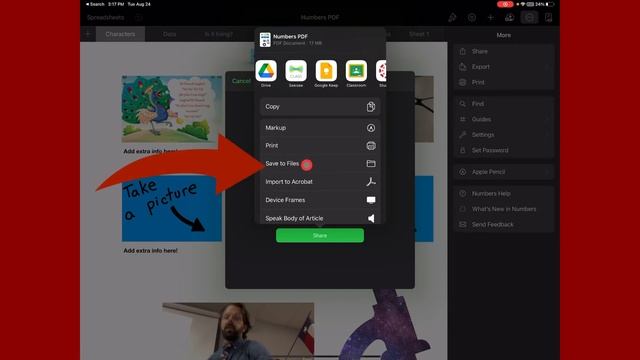
Task: Expand Guides options
Action: (x=504, y=119)
